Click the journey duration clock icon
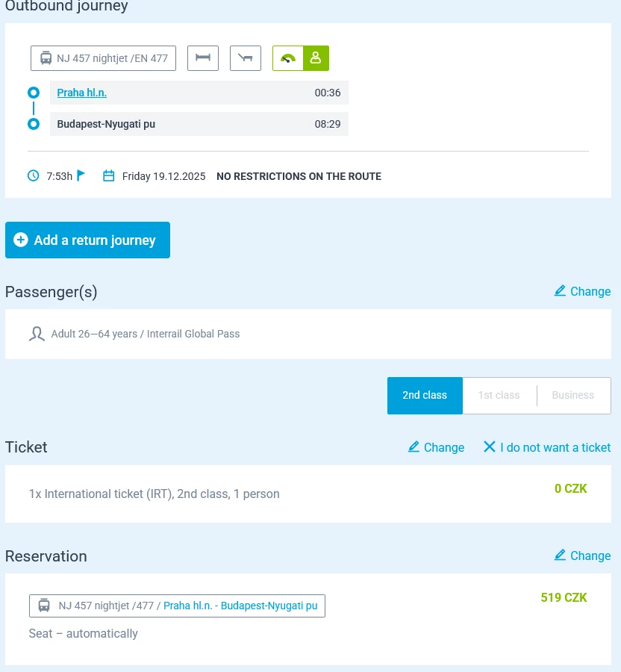Viewport: 621px width, 672px height. pyautogui.click(x=34, y=176)
